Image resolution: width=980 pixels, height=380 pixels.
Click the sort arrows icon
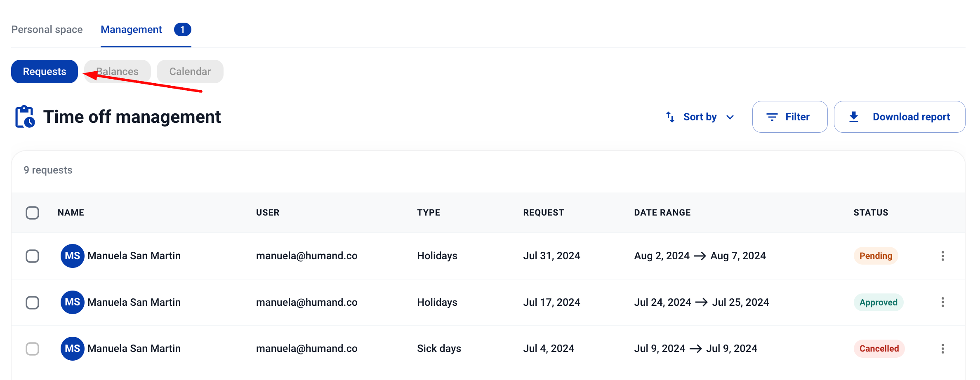(670, 117)
